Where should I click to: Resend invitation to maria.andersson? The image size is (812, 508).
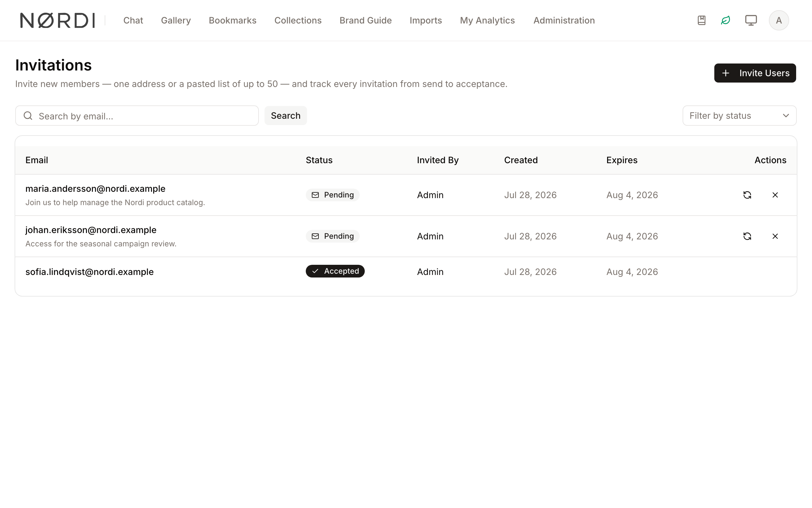pyautogui.click(x=747, y=195)
